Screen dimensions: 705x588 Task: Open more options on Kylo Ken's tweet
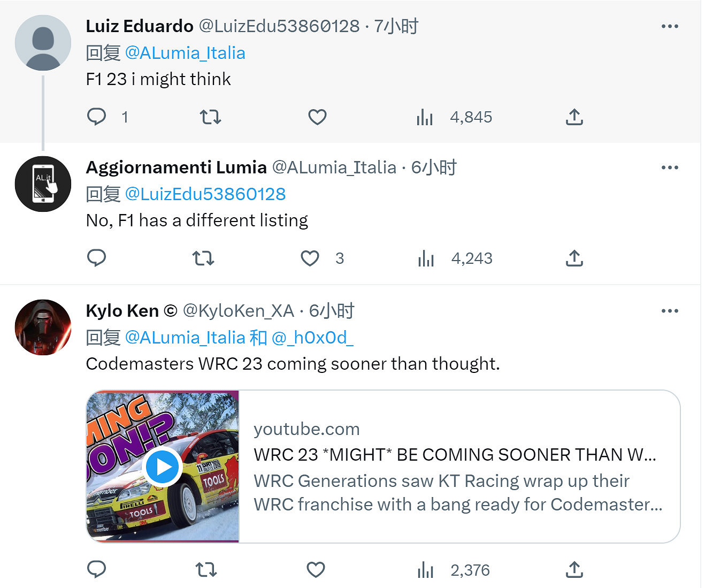click(x=670, y=311)
